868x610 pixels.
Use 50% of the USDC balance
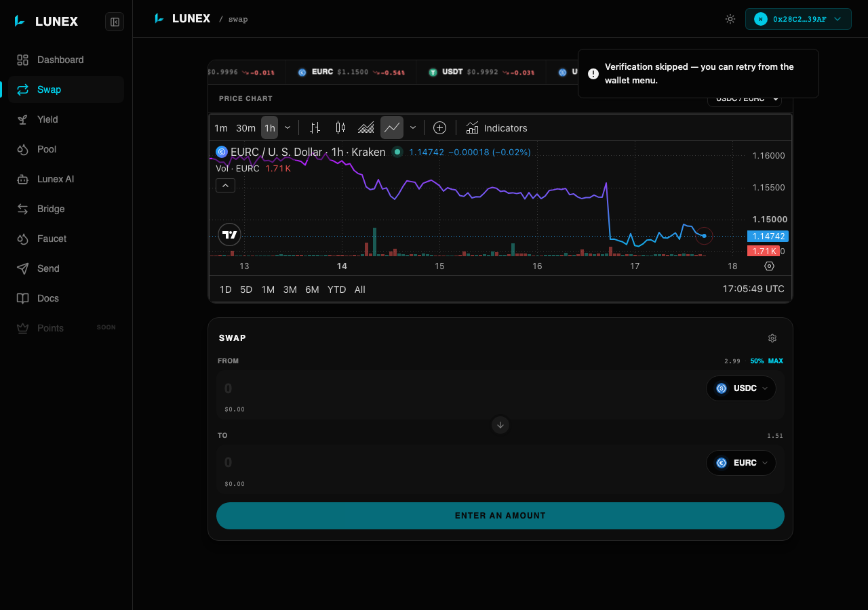(757, 361)
